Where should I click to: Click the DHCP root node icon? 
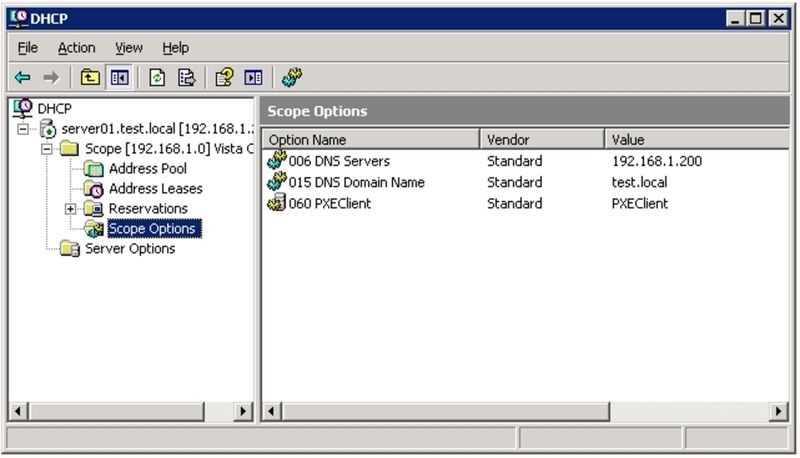pyautogui.click(x=23, y=108)
